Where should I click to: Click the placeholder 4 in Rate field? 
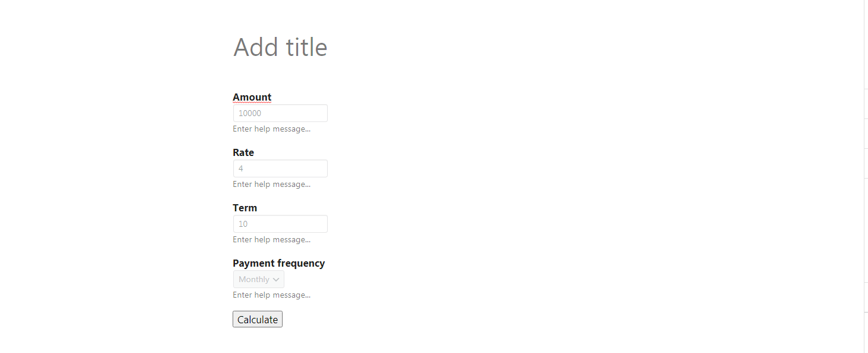[241, 168]
